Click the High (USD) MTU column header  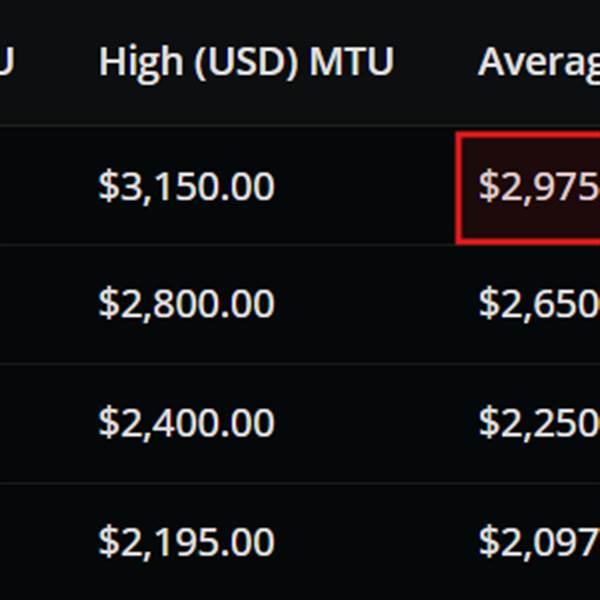point(246,62)
